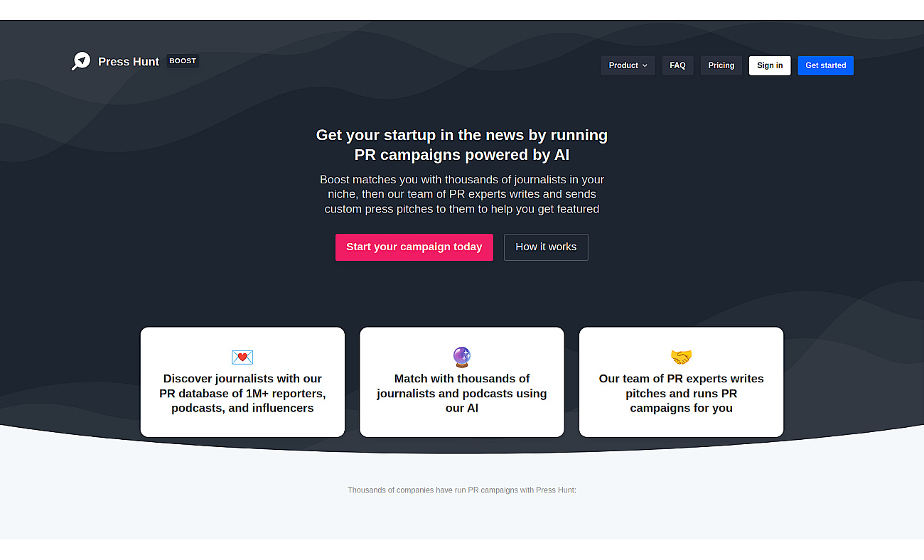Click the BOOST badge beside the logo
This screenshot has height=560, width=924.
pyautogui.click(x=183, y=61)
